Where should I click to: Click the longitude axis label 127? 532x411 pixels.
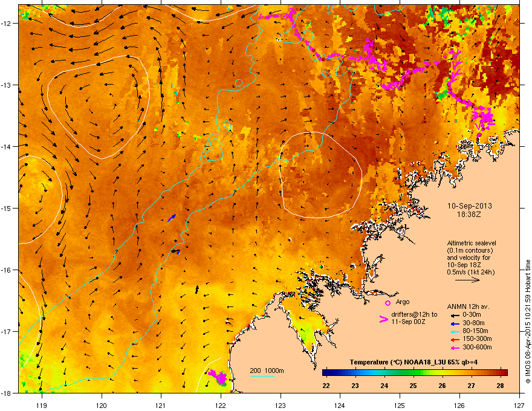click(519, 406)
